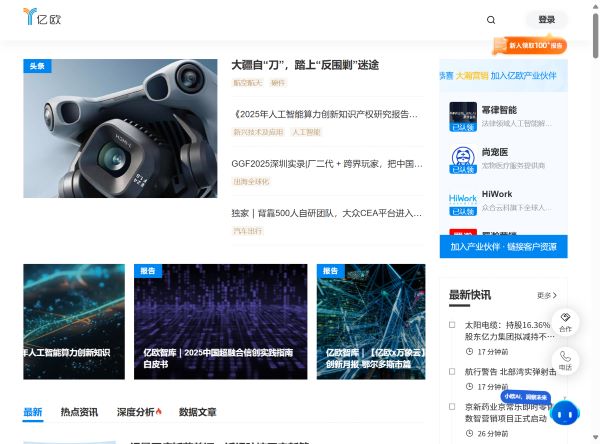Click the 最新快讯 section heading
Viewport: 600px width, 444px height.
coord(470,295)
